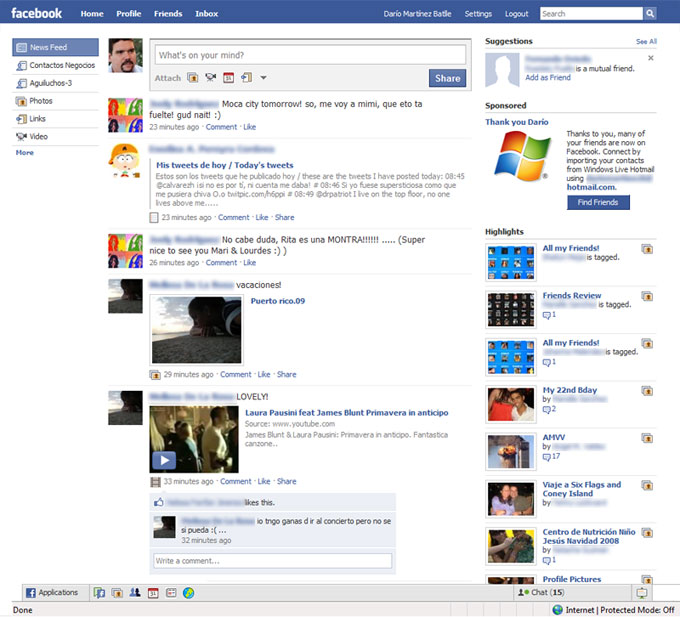Open the Groups icon in bottom bar
Screen dimensions: 680x617
pos(135,592)
